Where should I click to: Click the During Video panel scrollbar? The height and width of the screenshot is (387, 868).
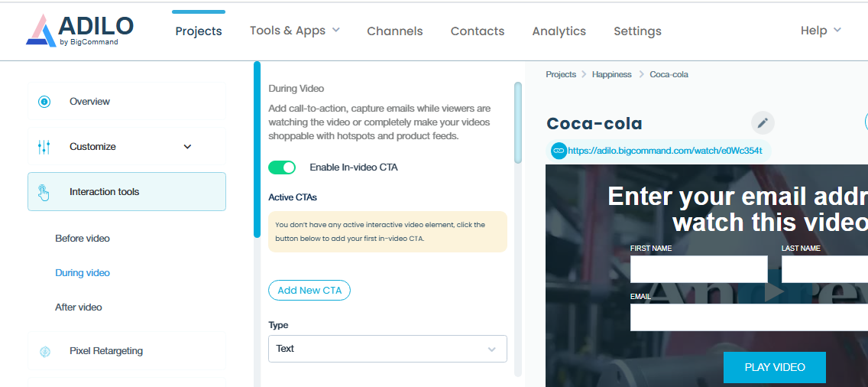coord(518,122)
